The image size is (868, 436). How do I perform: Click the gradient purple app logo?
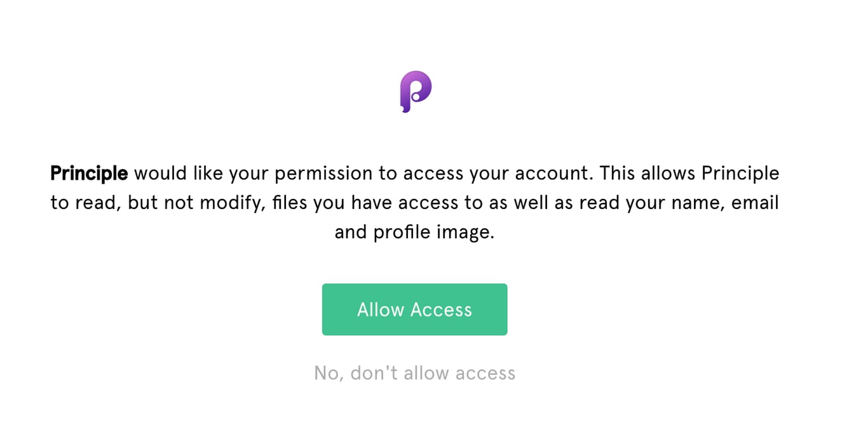[x=416, y=92]
